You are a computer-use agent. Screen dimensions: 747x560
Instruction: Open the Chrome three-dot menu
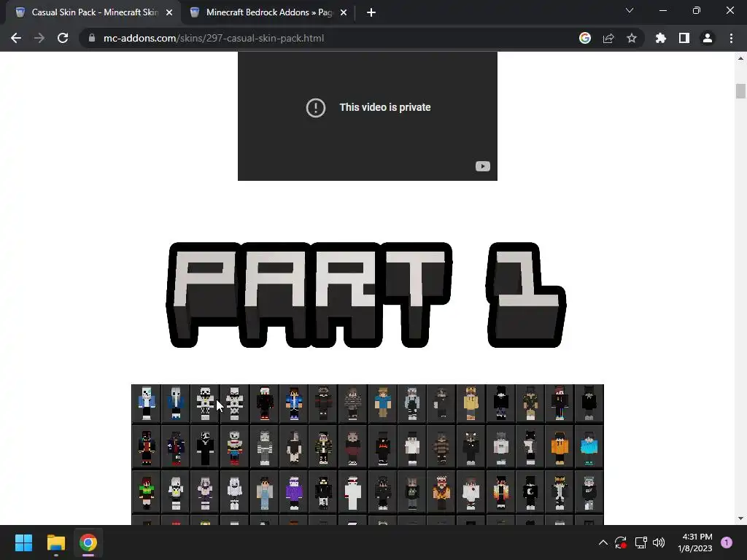click(731, 38)
